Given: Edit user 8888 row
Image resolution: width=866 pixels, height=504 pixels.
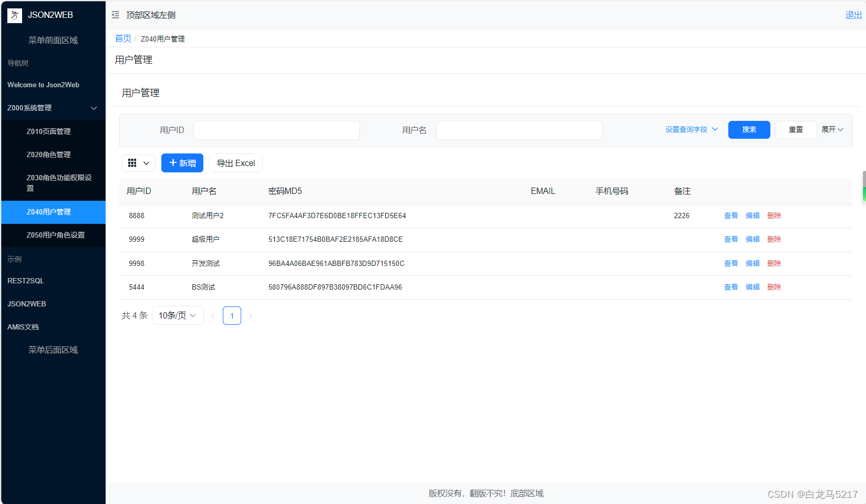Looking at the screenshot, I should pyautogui.click(x=752, y=215).
